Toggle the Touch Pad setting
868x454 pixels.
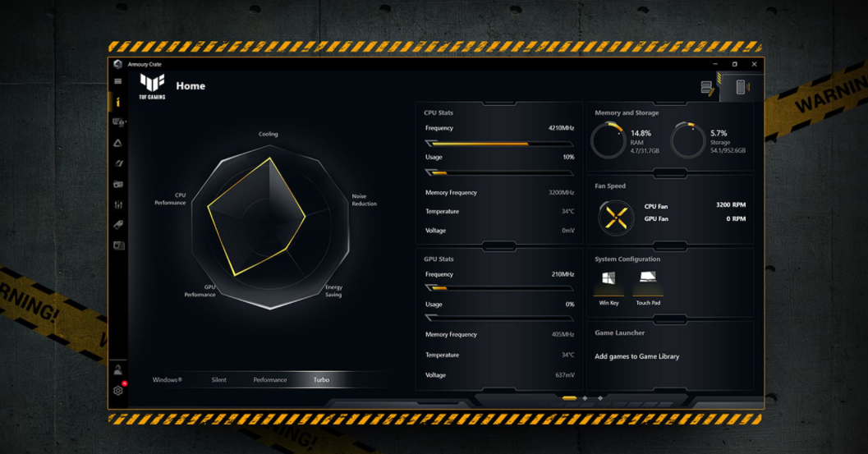click(648, 288)
